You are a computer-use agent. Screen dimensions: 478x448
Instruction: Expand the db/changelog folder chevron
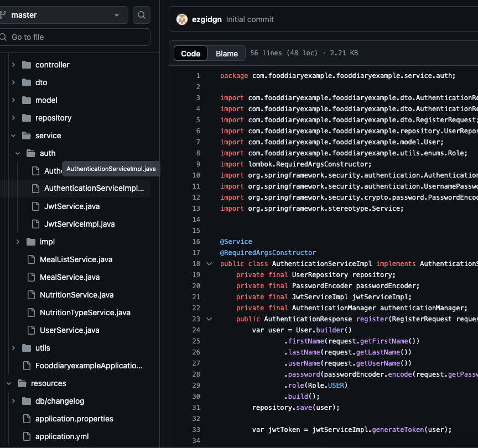tap(13, 401)
